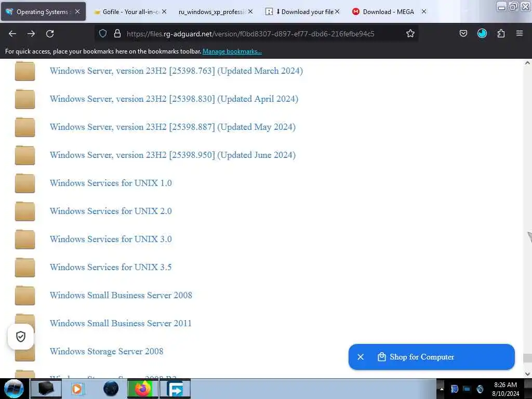Image resolution: width=532 pixels, height=399 pixels.
Task: Click the Firefox taskbar icon
Action: click(143, 389)
